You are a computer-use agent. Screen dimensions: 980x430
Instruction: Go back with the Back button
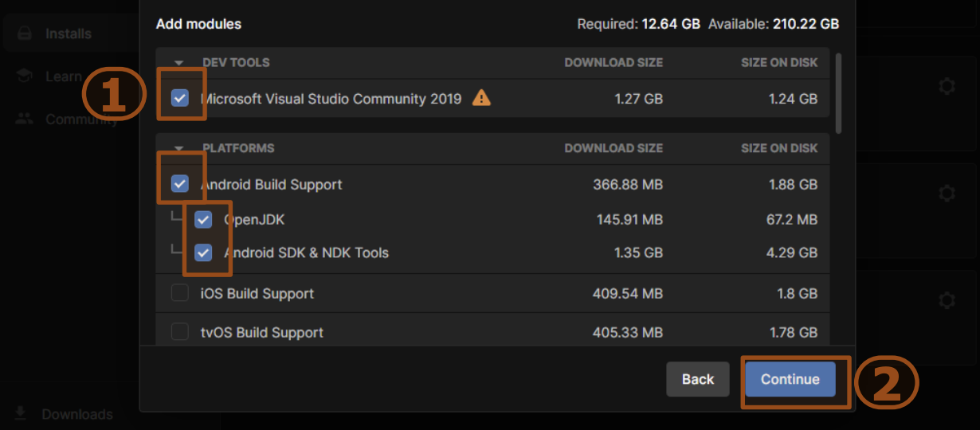click(697, 379)
